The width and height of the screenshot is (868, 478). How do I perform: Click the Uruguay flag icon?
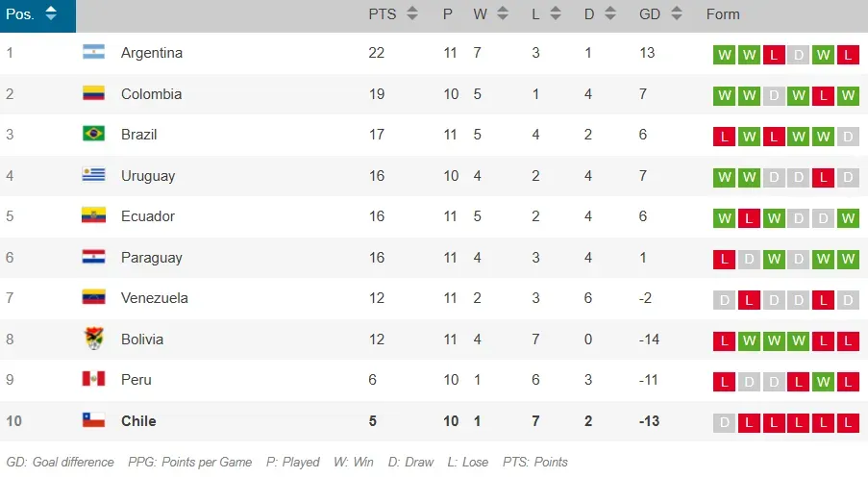tap(93, 175)
